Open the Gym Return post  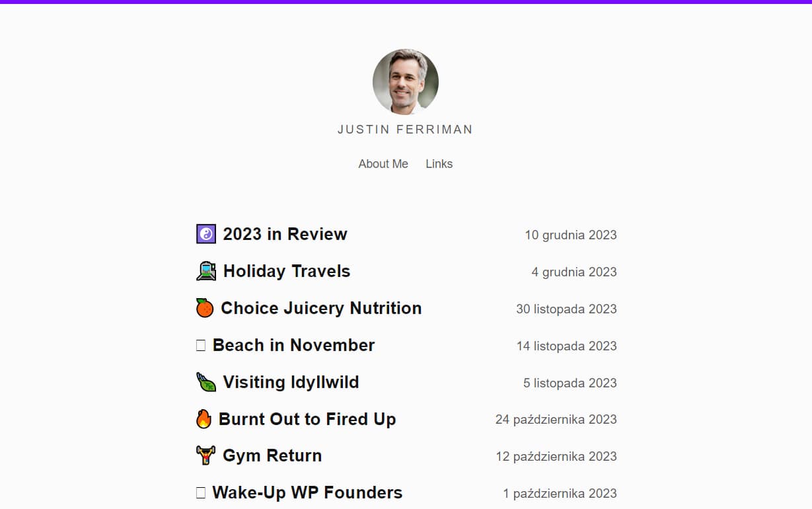[x=272, y=455]
